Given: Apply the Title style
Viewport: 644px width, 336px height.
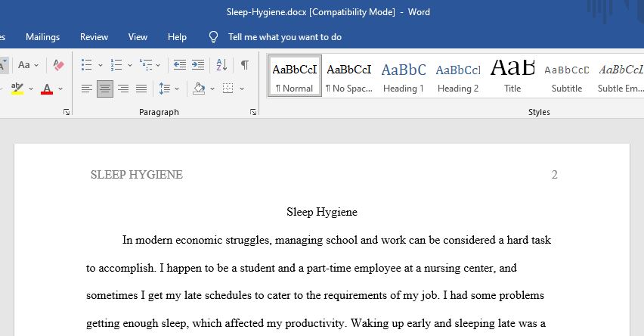Looking at the screenshot, I should point(512,76).
